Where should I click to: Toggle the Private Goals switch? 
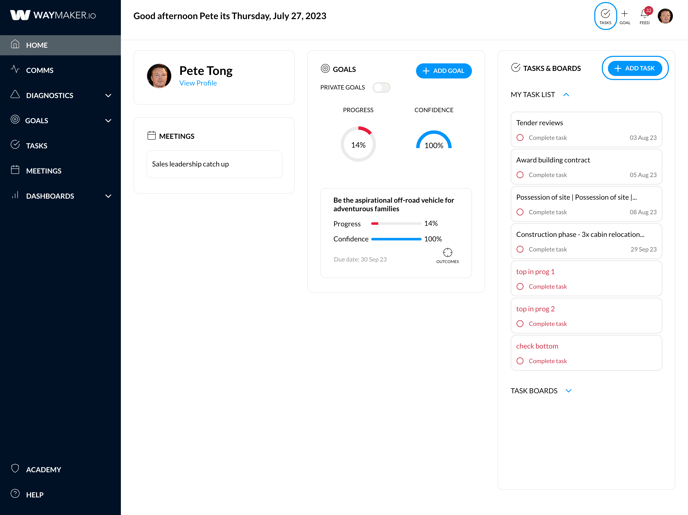click(381, 87)
